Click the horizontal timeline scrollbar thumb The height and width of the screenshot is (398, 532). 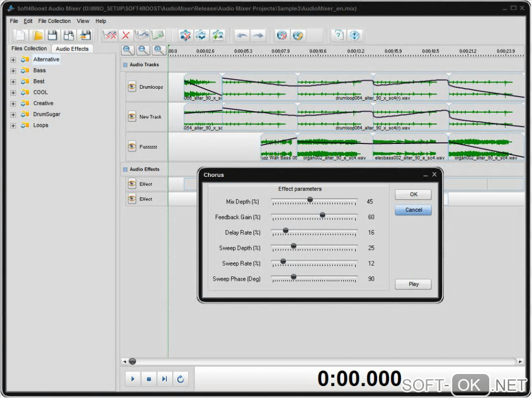(x=132, y=361)
